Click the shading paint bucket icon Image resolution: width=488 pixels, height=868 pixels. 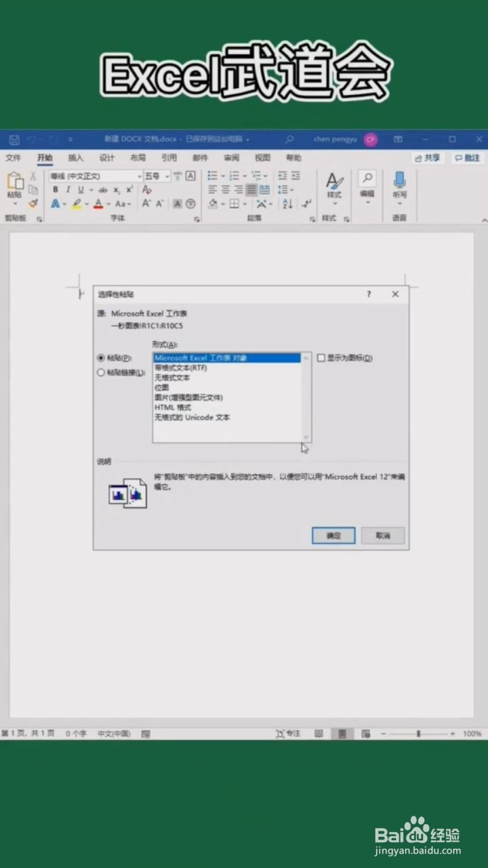(213, 203)
